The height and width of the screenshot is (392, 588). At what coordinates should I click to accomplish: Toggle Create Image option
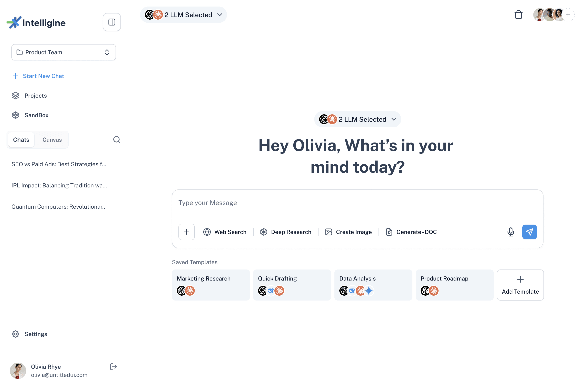[348, 232]
